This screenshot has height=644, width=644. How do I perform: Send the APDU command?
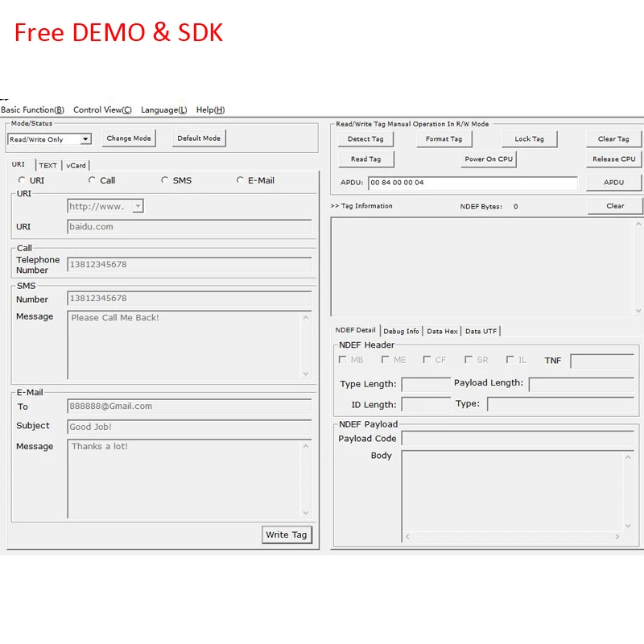coord(614,182)
